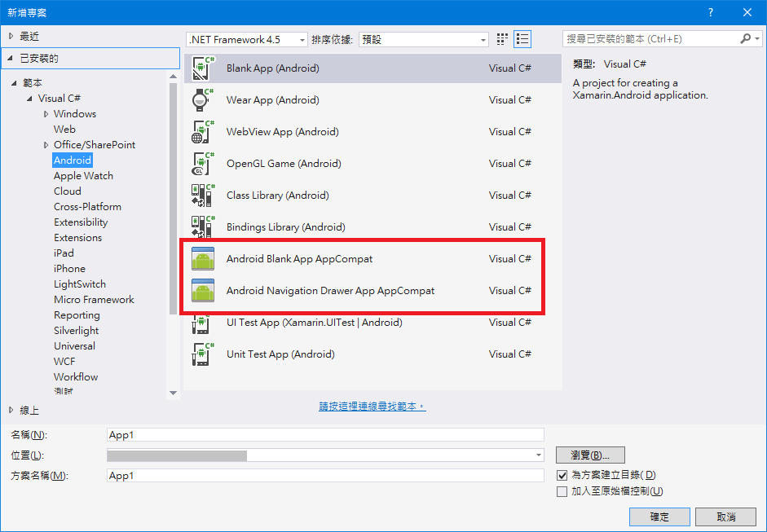Click the tree scrollbar up arrow
The image size is (767, 532).
173,77
